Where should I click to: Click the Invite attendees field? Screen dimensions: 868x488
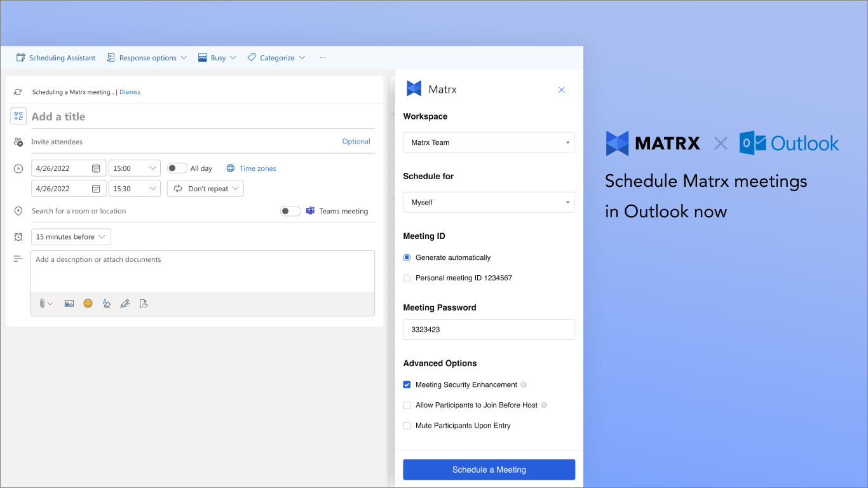[x=183, y=142]
